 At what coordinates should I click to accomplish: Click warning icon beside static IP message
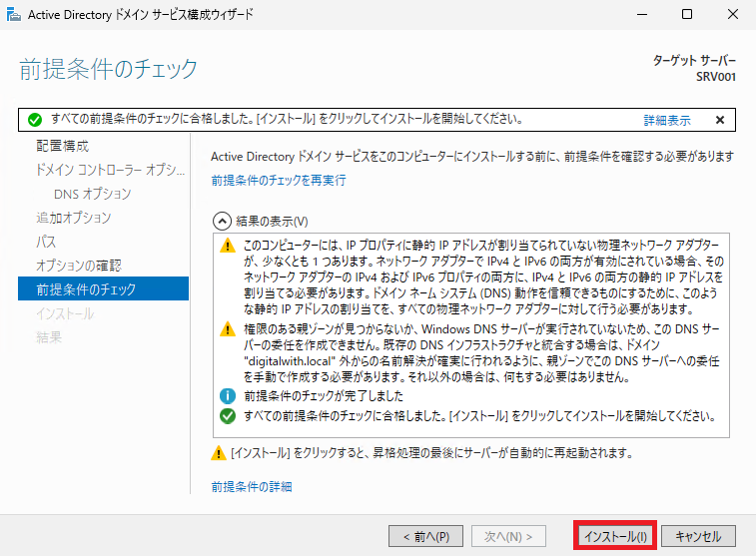[x=228, y=246]
